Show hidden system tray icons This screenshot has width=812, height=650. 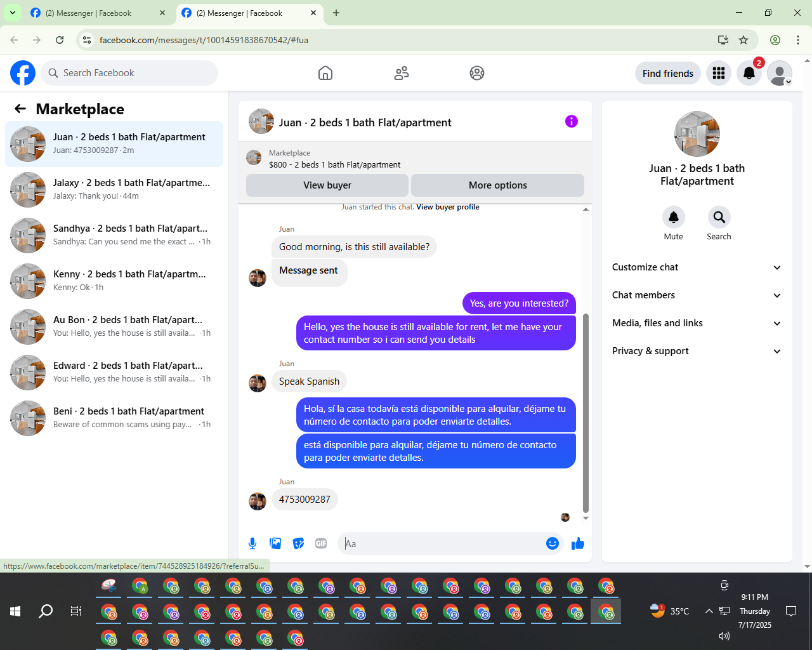[709, 611]
